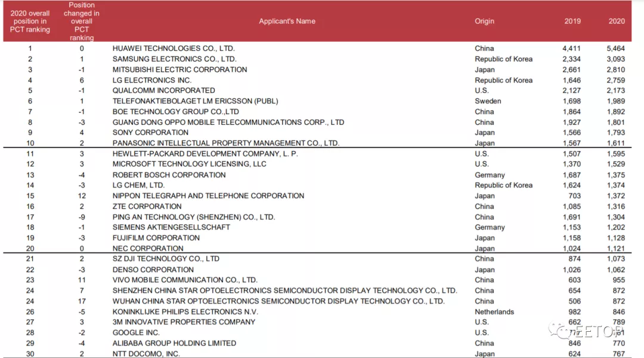This screenshot has height=358, width=644.
Task: Select "3M INNOVATIVE PROPERTIES COMPANY" name
Action: click(184, 322)
